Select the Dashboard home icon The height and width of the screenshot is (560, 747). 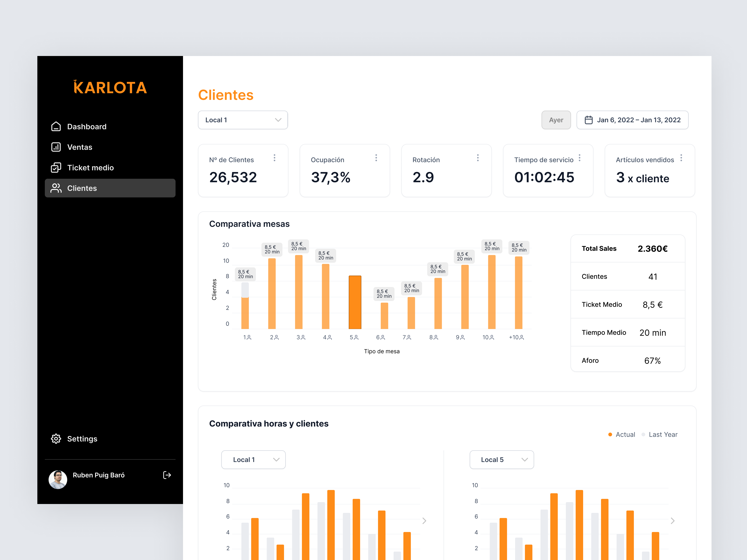point(56,126)
